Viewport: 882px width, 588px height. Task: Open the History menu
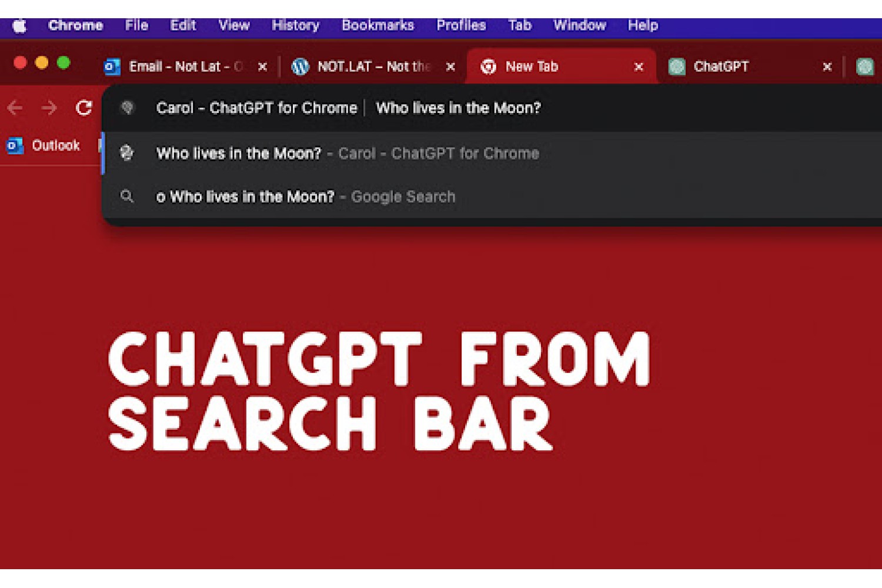point(295,25)
